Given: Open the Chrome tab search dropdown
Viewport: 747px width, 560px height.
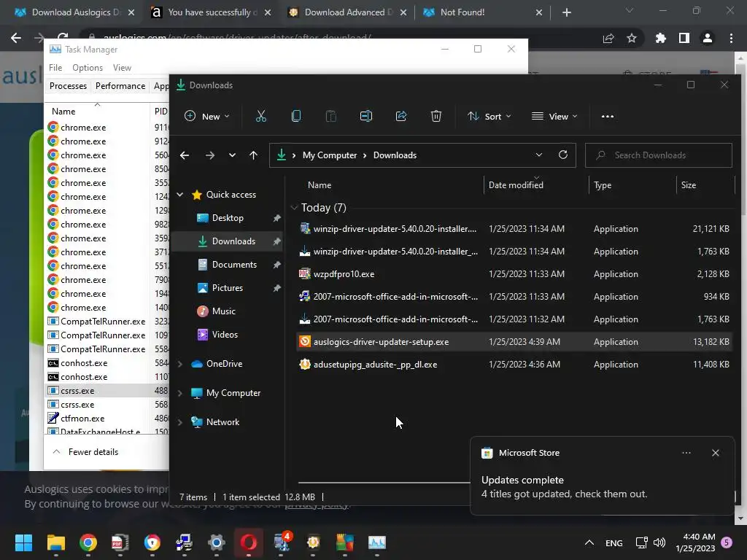Looking at the screenshot, I should click(630, 10).
